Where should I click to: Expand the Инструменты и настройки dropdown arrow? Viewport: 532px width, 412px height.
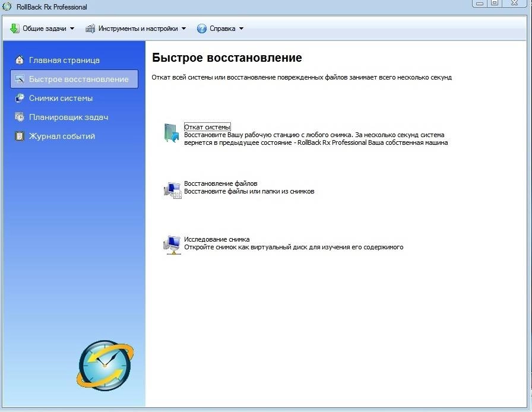183,28
